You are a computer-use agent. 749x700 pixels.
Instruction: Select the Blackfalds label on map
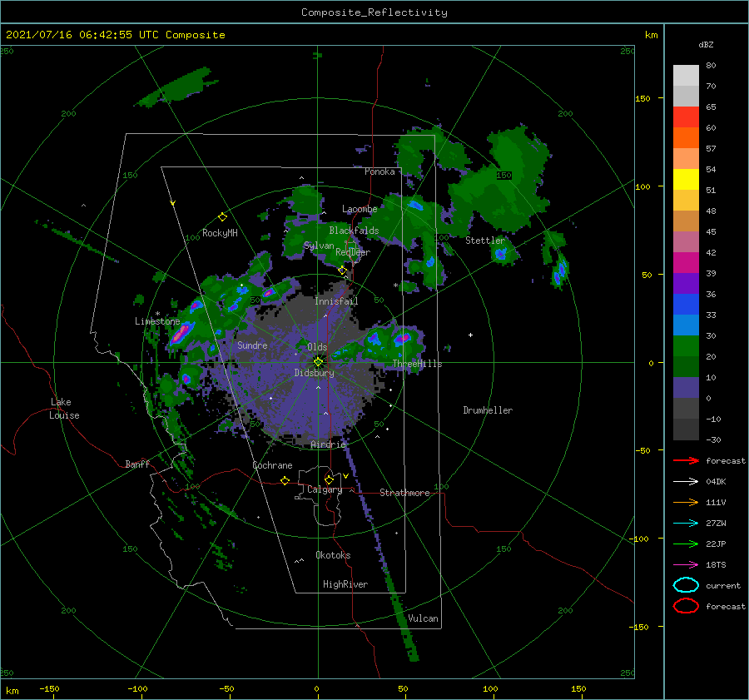(354, 231)
